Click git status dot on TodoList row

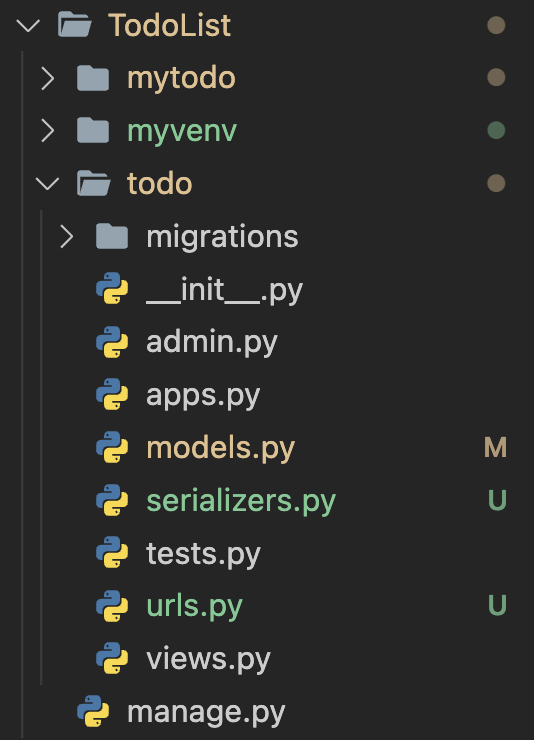coord(496,25)
